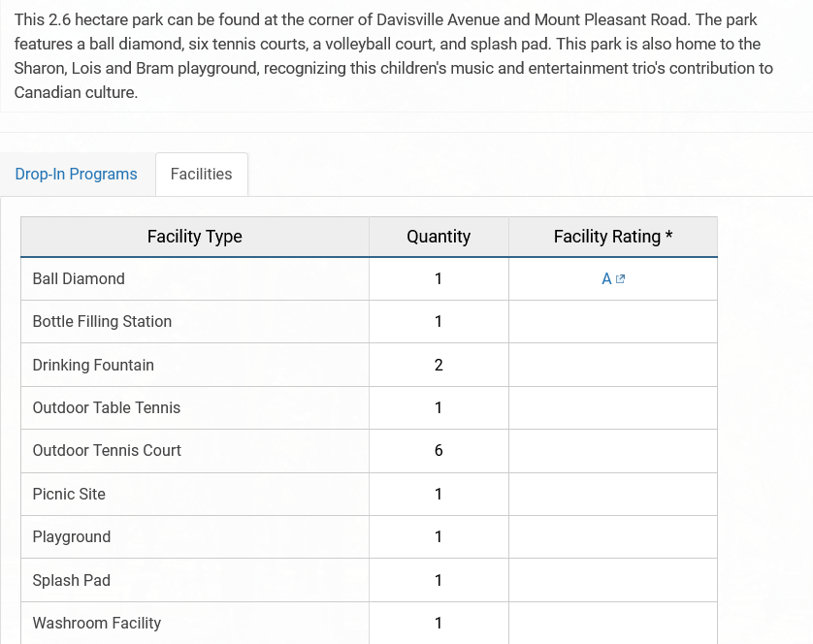Click the Outdoor Tennis Court quantity value 6
813x644 pixels.
click(439, 451)
